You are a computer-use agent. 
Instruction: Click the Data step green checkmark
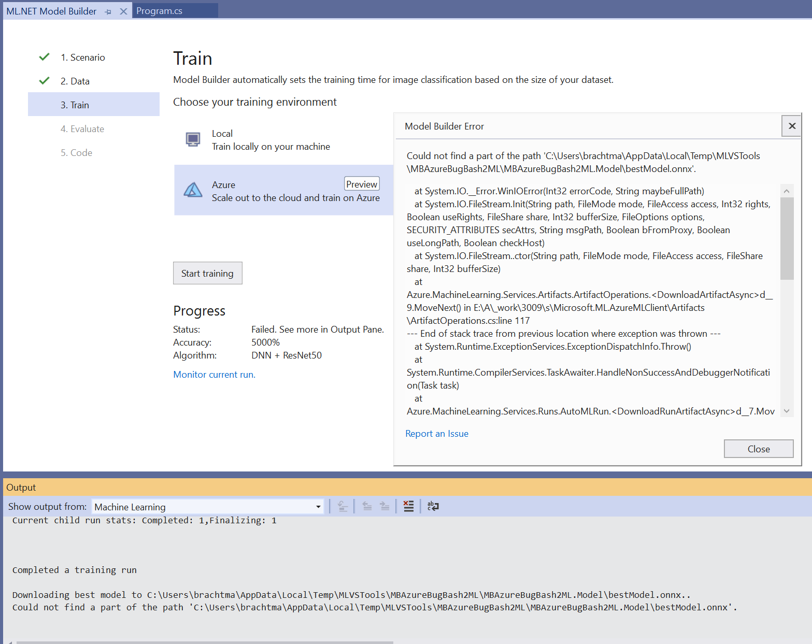[45, 81]
